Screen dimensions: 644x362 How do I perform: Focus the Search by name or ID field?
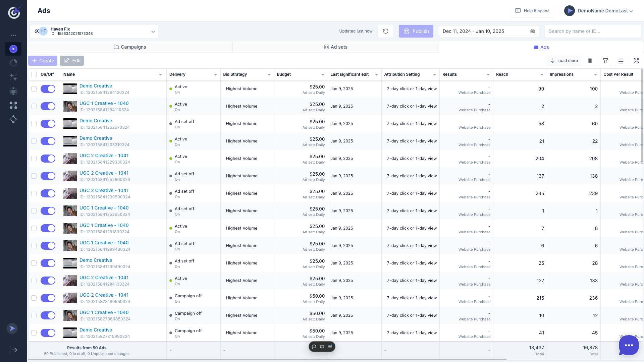pyautogui.click(x=593, y=31)
